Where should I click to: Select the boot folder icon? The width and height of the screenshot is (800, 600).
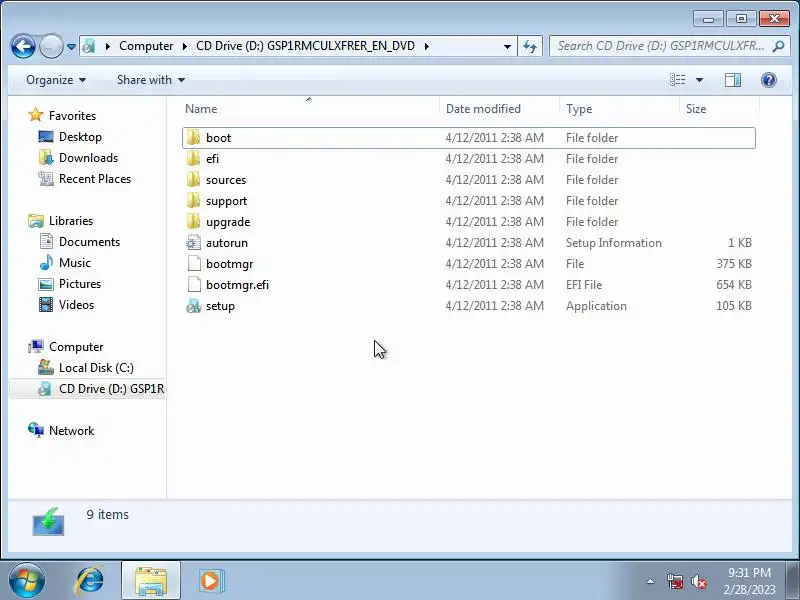click(x=193, y=138)
